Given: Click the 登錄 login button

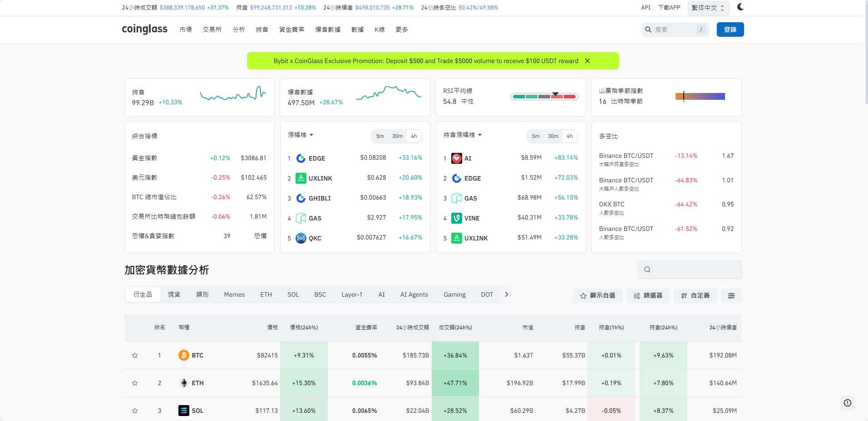Looking at the screenshot, I should tap(730, 29).
